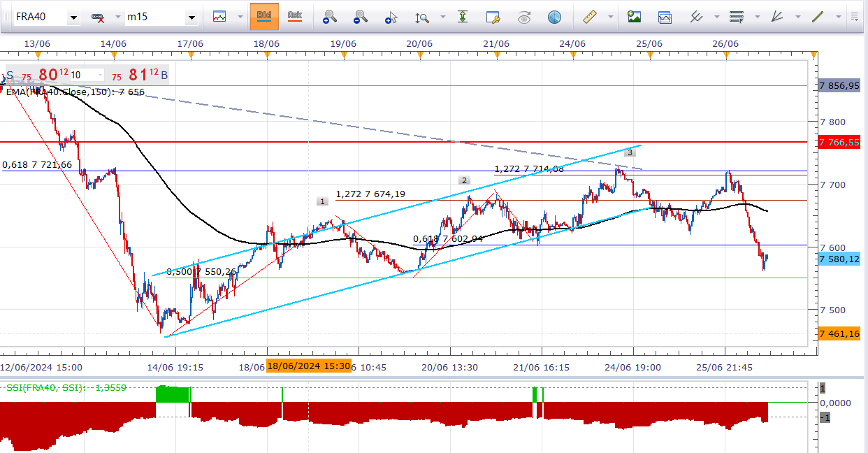The image size is (868, 453).
Task: Expand the chart type dropdown arrow
Action: (240, 17)
